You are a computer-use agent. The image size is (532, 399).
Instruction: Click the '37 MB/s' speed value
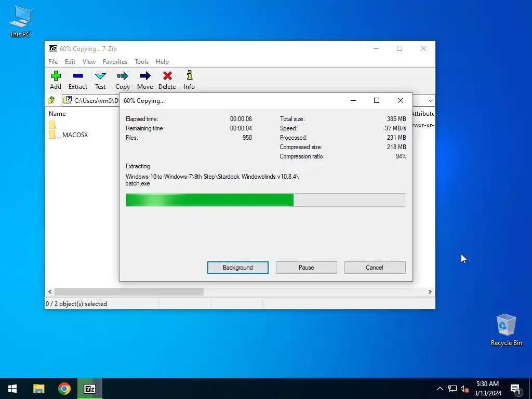395,129
